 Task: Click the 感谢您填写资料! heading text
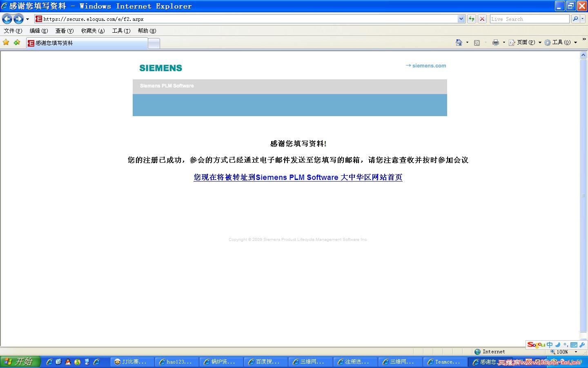coord(298,144)
